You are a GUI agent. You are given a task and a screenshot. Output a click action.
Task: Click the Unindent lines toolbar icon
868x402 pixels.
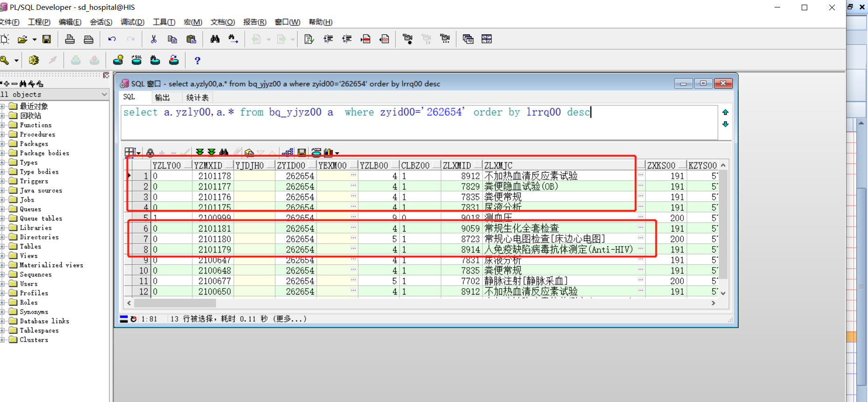tap(347, 39)
